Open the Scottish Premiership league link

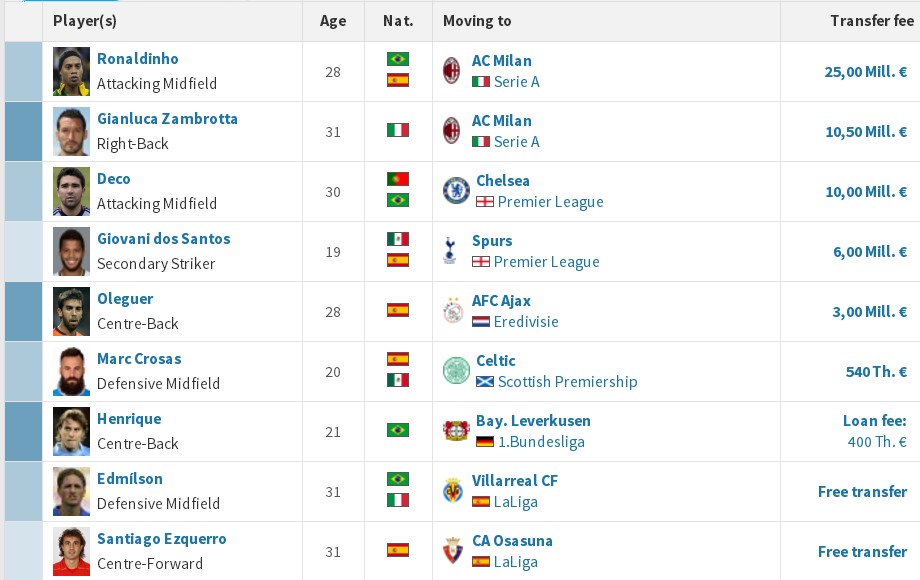(567, 382)
